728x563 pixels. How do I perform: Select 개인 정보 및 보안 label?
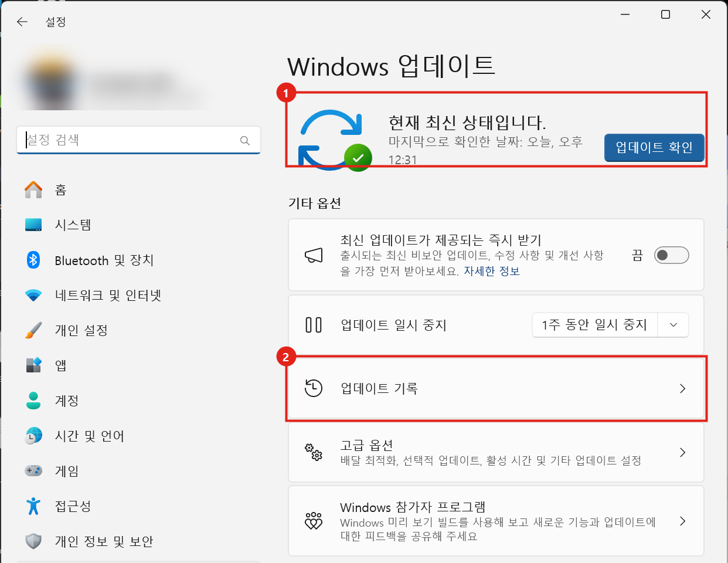104,541
